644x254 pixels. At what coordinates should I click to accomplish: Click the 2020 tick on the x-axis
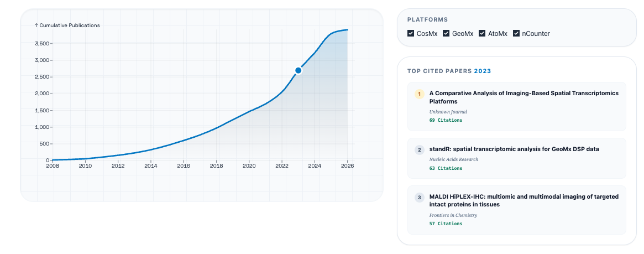(249, 165)
